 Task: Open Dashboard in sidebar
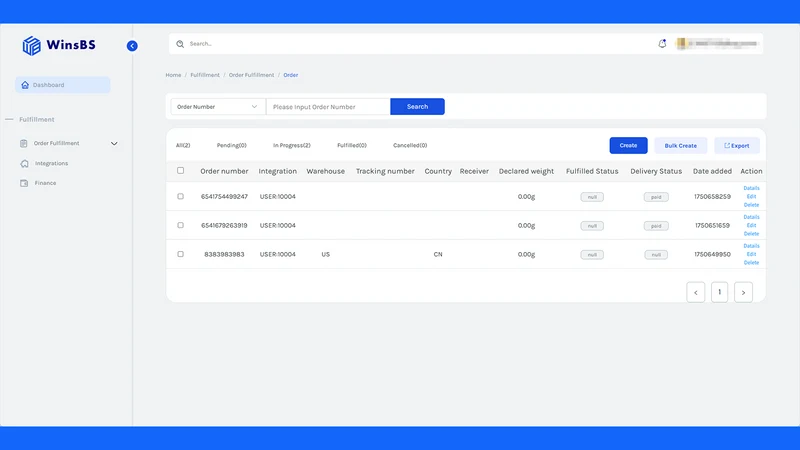(x=63, y=85)
